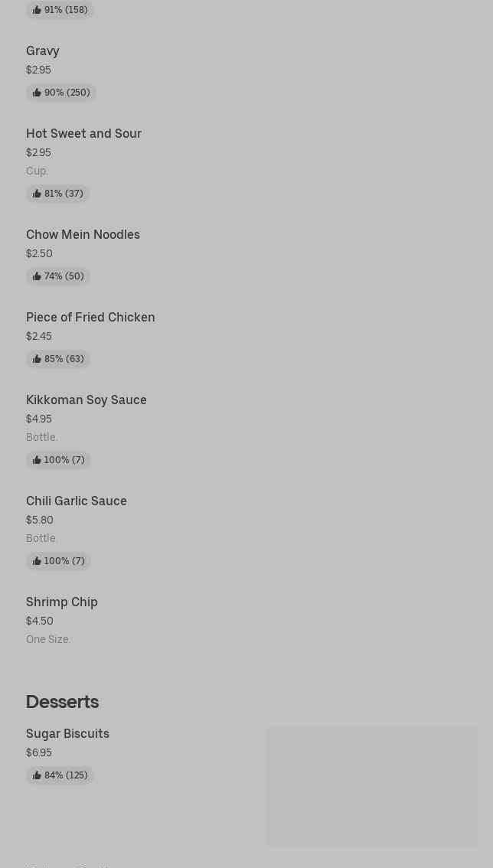Select the Hot Sweet and Sour item
Viewport: 493px width, 868px height.
pos(83,133)
